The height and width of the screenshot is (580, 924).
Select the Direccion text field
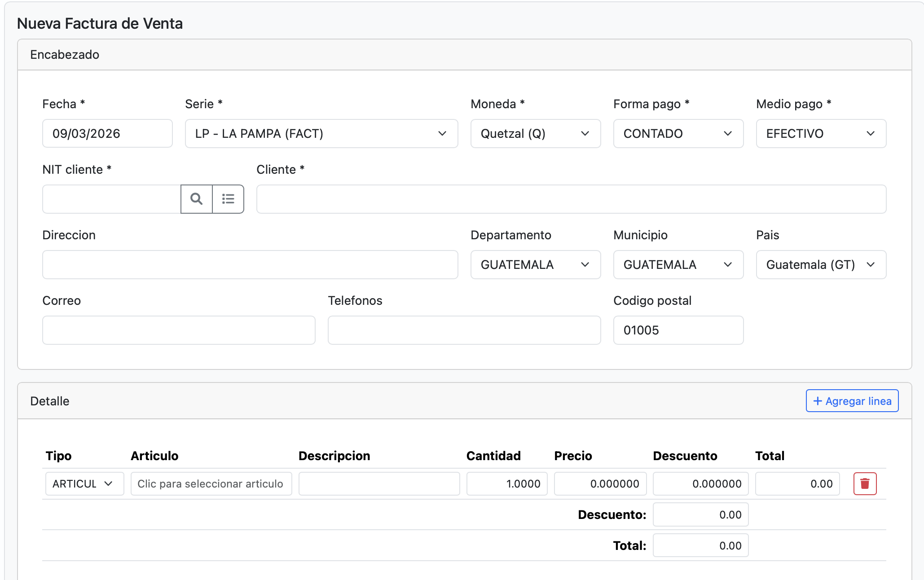[250, 265]
